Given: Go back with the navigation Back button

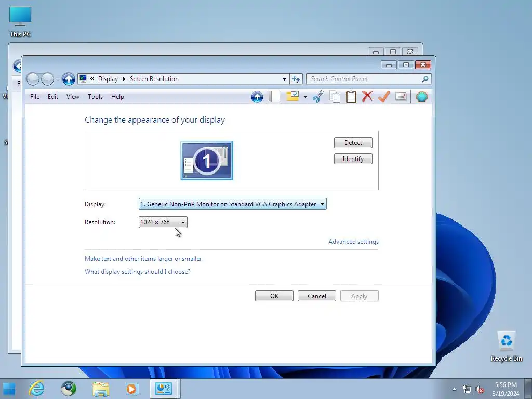Looking at the screenshot, I should pos(33,79).
